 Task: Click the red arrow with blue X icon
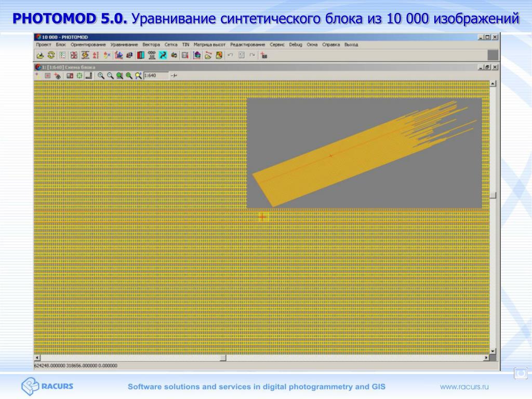click(107, 55)
